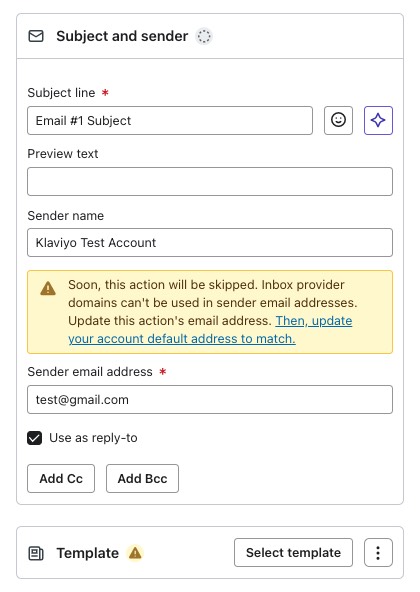Click the Sender name field

click(x=210, y=242)
